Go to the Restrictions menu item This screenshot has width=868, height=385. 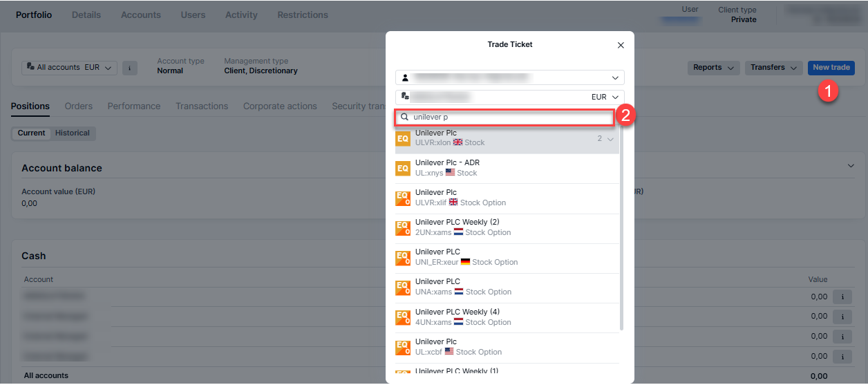click(303, 15)
